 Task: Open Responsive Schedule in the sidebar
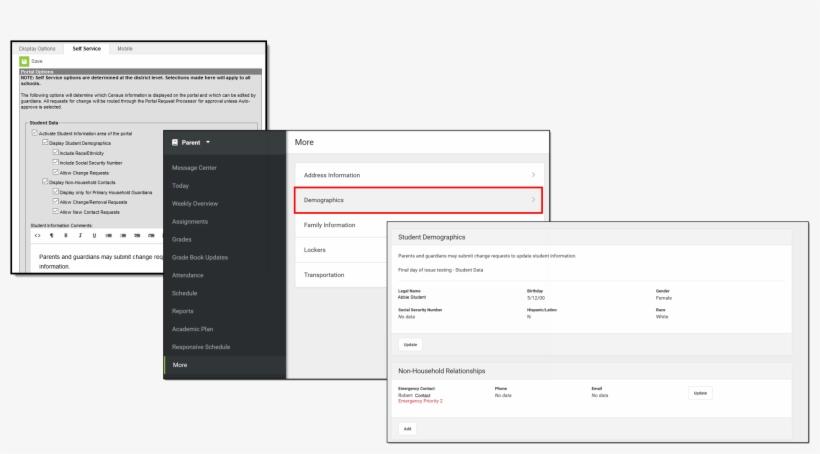201,347
